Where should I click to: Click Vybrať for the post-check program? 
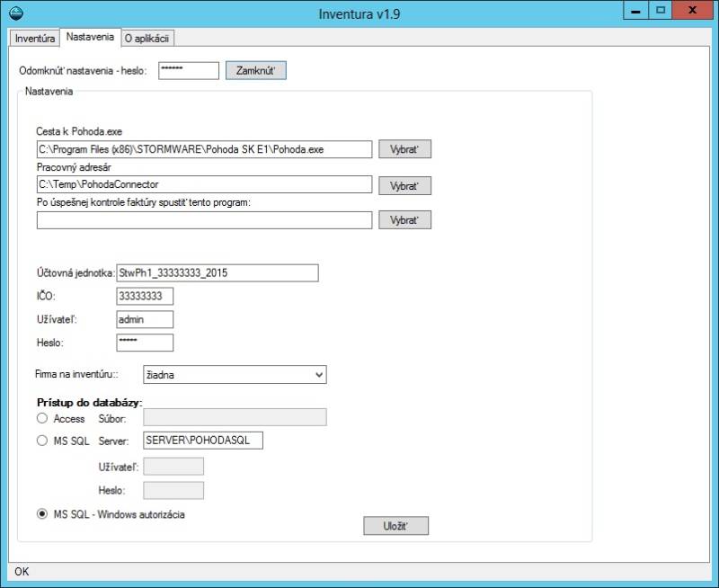(x=404, y=220)
